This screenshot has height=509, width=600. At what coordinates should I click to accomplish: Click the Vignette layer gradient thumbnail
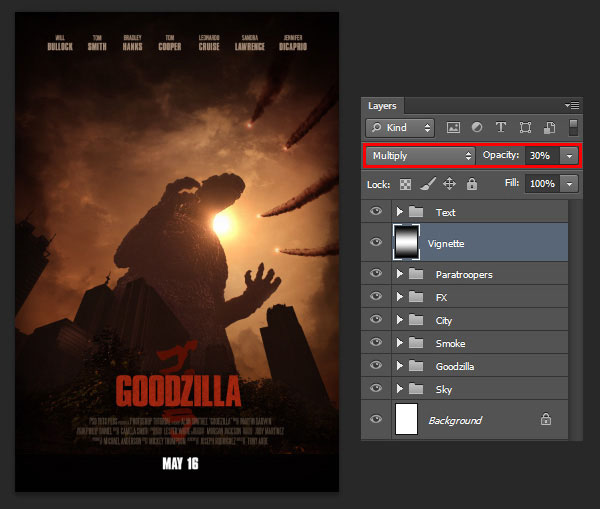tap(406, 242)
